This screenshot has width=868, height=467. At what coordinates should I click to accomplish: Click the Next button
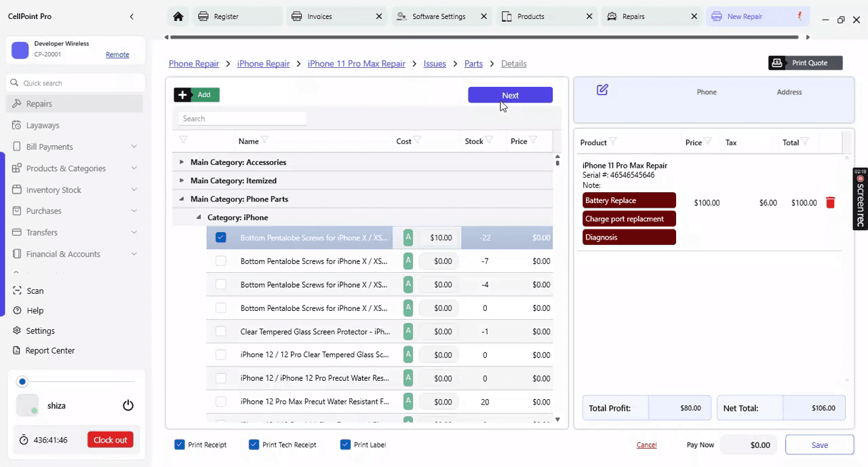click(511, 95)
